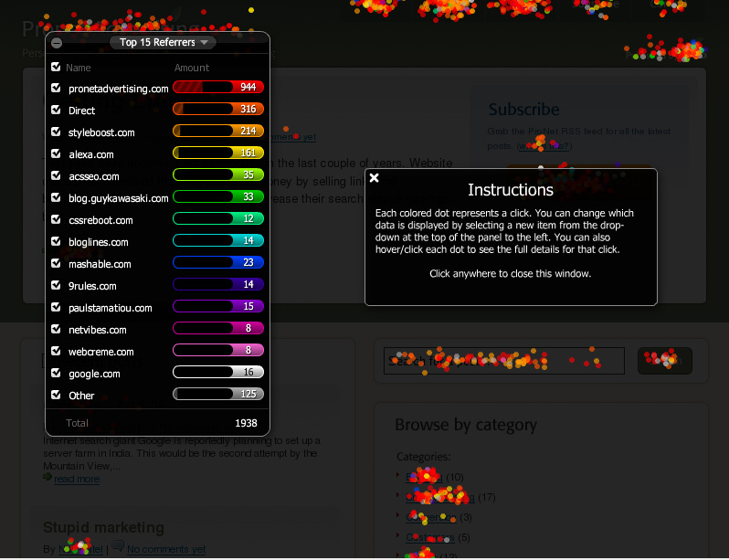Viewport: 729px width, 560px height.
Task: Click the lime 35 amount bar
Action: pos(218,174)
